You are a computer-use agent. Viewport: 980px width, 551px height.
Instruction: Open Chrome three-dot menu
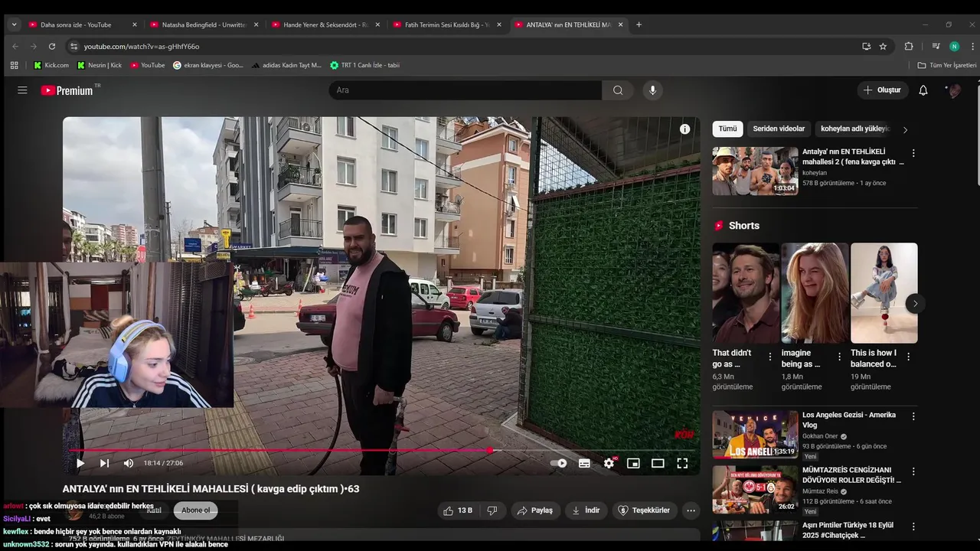(972, 46)
